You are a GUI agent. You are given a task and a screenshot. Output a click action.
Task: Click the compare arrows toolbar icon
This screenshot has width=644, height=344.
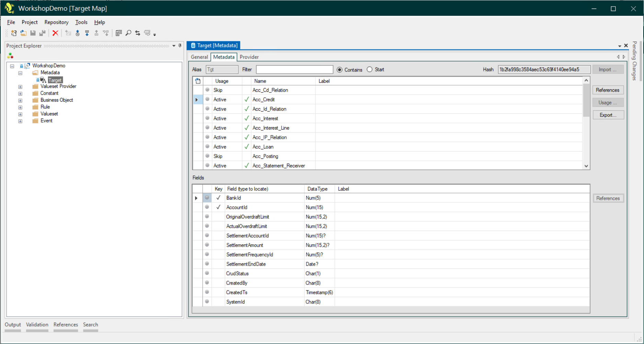138,33
